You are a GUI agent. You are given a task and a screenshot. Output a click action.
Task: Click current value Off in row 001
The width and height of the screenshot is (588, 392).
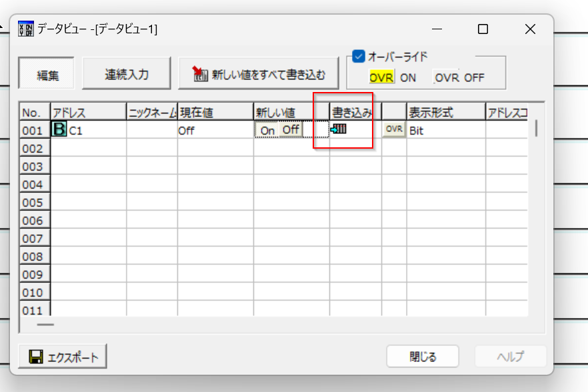215,130
